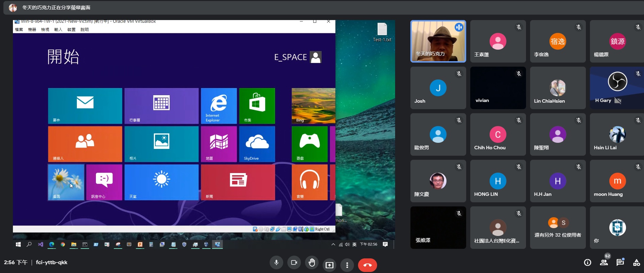Open Visual Studio from the taskbar

(x=40, y=244)
